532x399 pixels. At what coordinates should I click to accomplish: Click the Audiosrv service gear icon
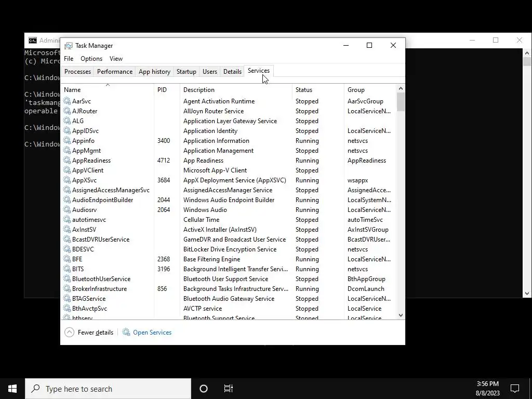point(67,210)
